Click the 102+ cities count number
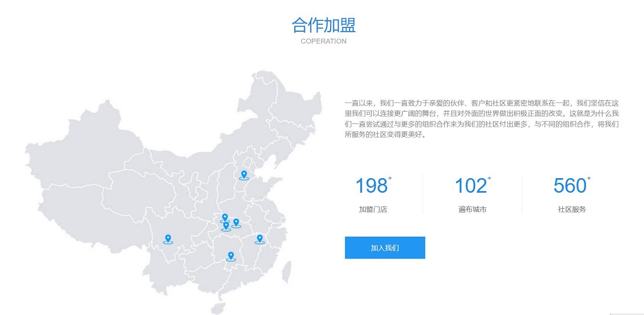 471,186
